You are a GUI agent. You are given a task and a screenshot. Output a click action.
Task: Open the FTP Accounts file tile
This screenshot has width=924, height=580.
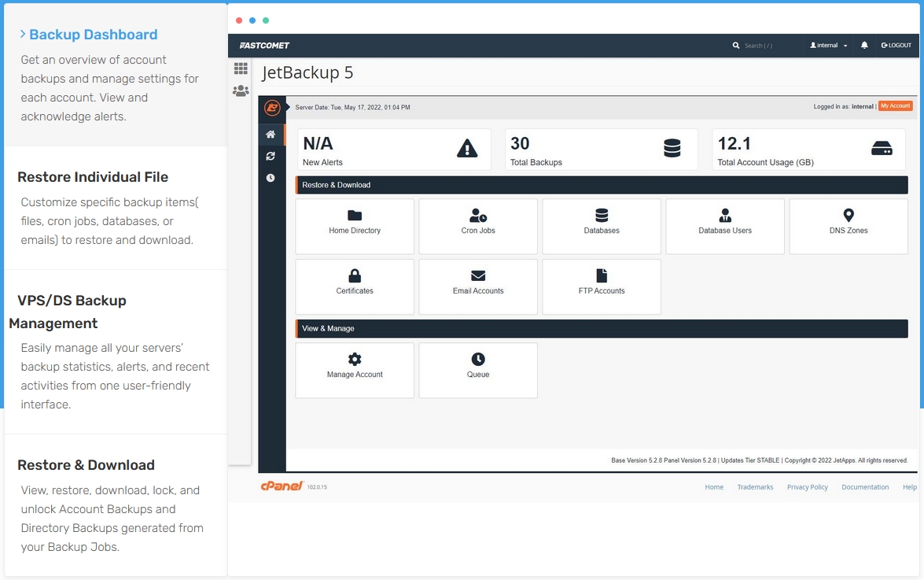pos(602,286)
